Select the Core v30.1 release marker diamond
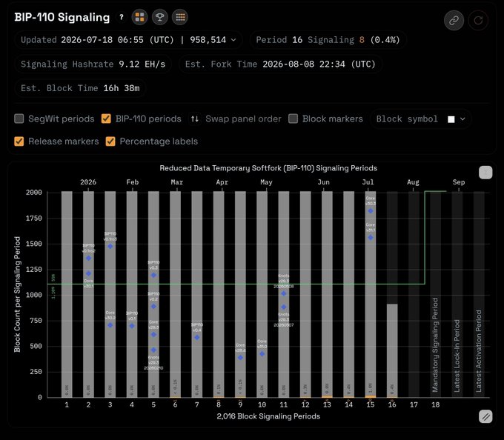 tap(88, 273)
